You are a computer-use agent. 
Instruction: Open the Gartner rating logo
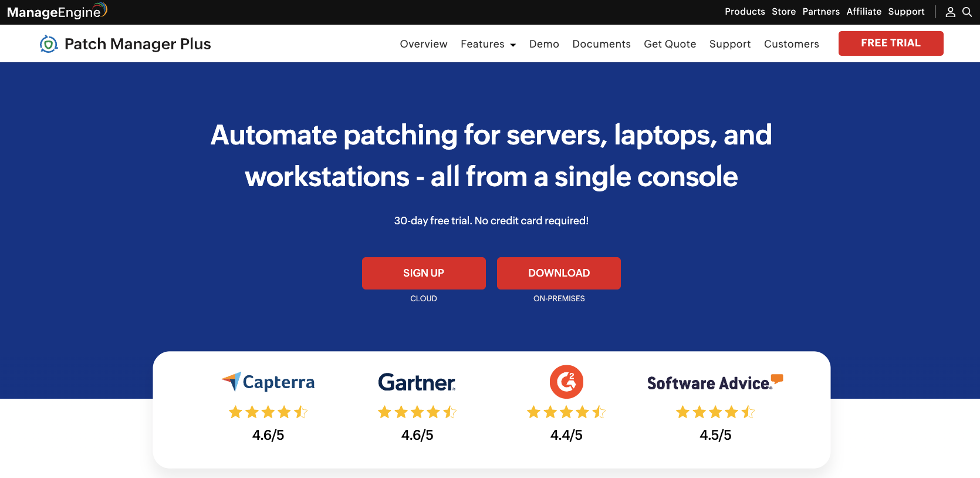(417, 382)
